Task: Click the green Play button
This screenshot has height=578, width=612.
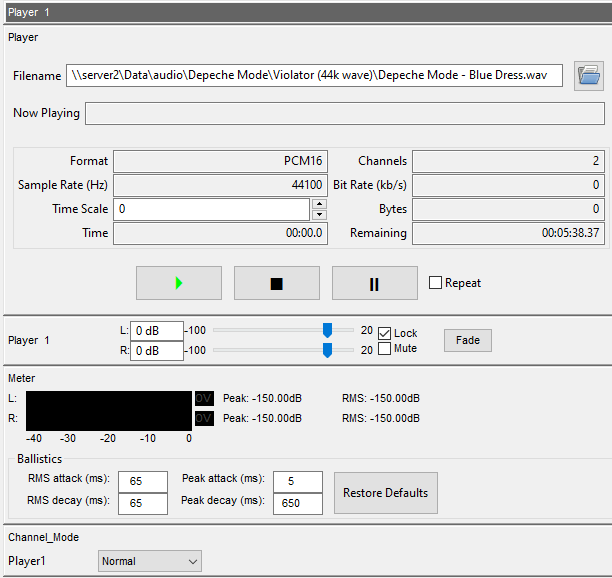Action: tap(179, 283)
